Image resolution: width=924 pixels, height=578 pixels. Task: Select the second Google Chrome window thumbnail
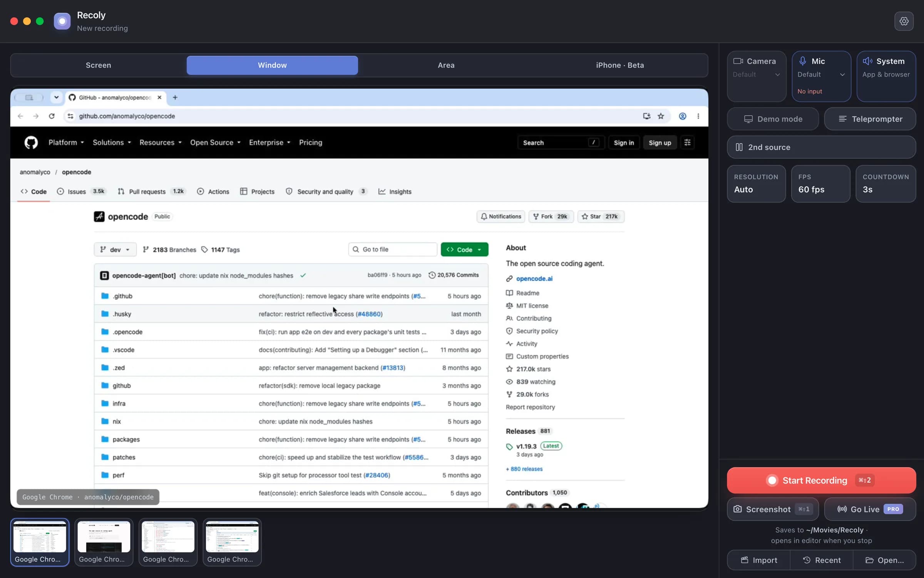(104, 542)
